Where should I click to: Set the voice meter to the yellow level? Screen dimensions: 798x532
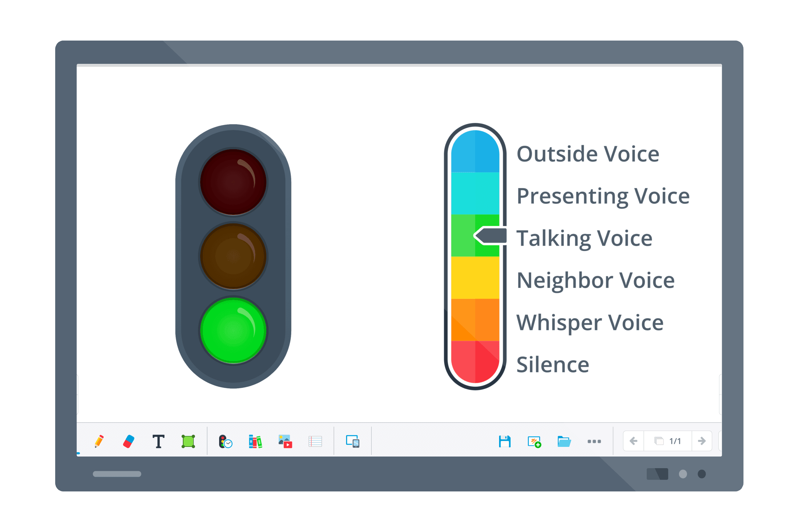(475, 278)
